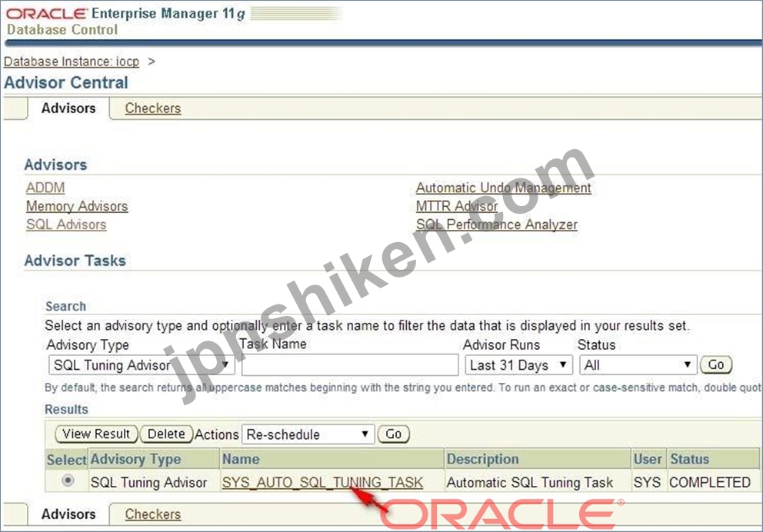Click the Go button beside Status filter
763x532 pixels.
click(716, 364)
